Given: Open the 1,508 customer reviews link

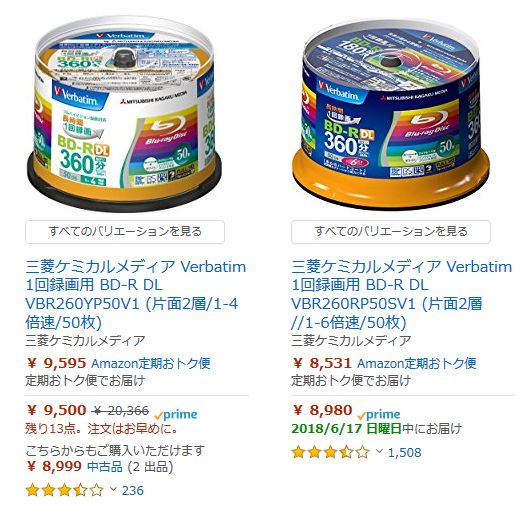Looking at the screenshot, I should click(404, 452).
